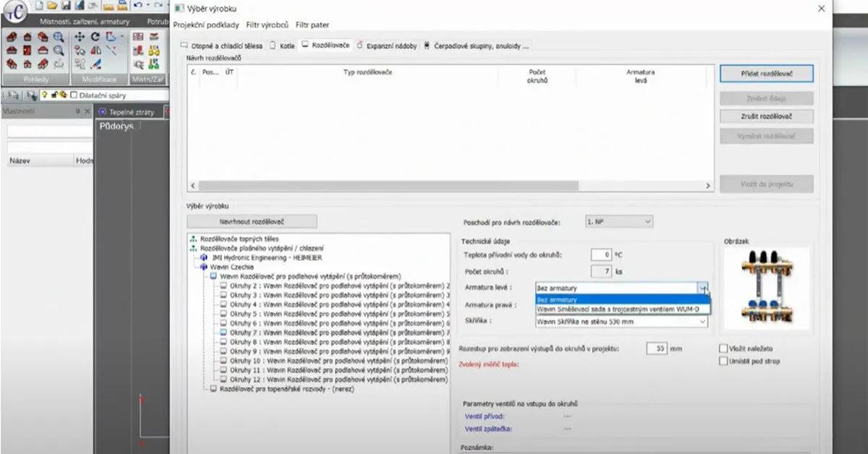The image size is (868, 454).
Task: Enable the Vložit nalezeno checkbox
Action: pyautogui.click(x=723, y=348)
